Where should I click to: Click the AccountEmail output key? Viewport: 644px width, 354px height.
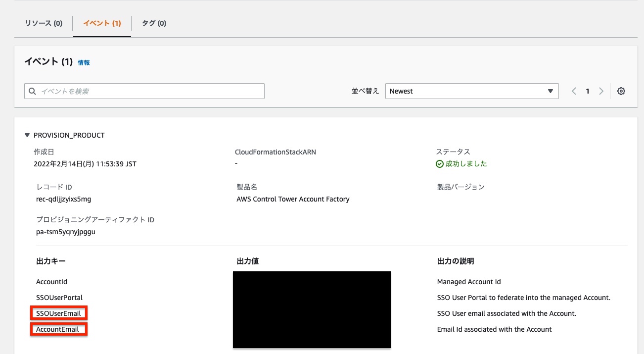(57, 329)
